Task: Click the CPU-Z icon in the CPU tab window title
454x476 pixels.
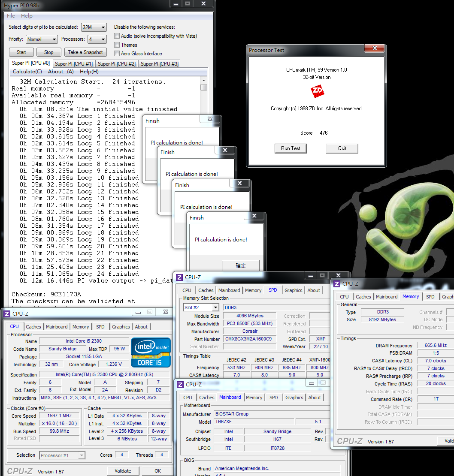Action: click(x=7, y=313)
